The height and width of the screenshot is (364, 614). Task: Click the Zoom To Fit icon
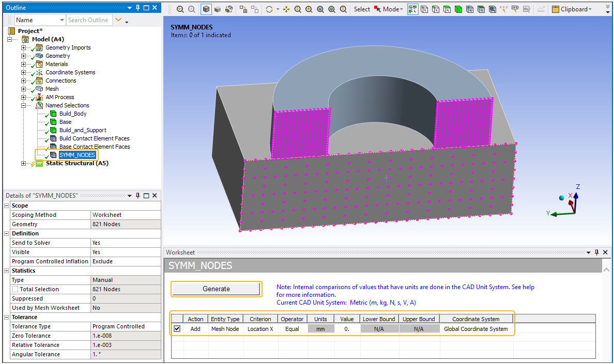pos(320,9)
